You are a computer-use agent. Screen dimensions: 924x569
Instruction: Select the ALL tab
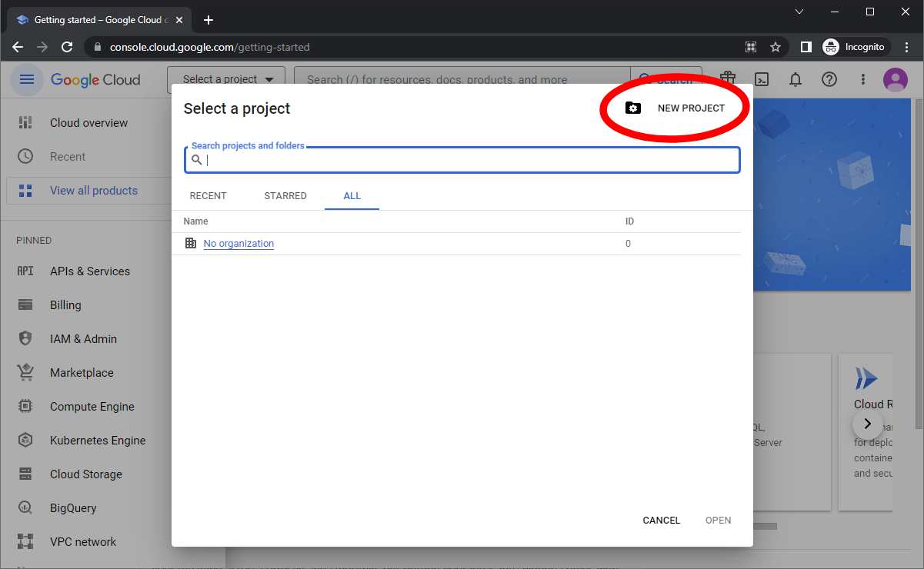352,196
